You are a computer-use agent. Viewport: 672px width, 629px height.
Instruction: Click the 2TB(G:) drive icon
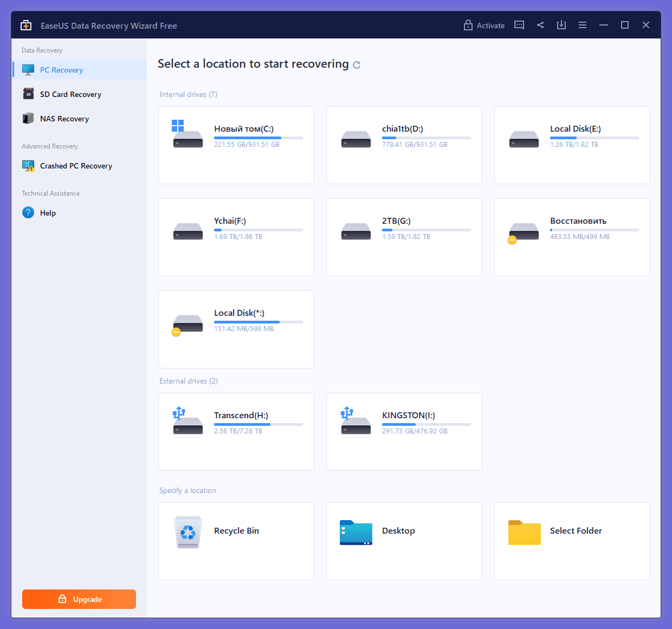coord(356,232)
